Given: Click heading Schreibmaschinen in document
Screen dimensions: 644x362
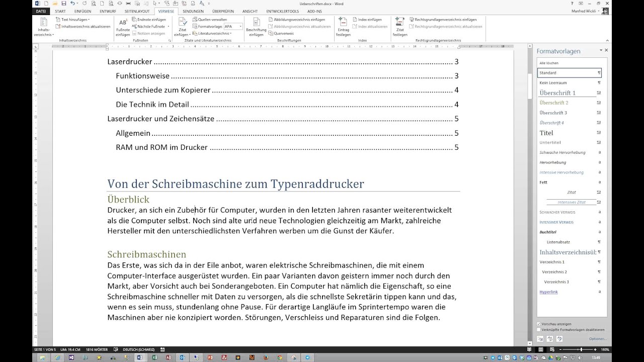Looking at the screenshot, I should point(147,254).
